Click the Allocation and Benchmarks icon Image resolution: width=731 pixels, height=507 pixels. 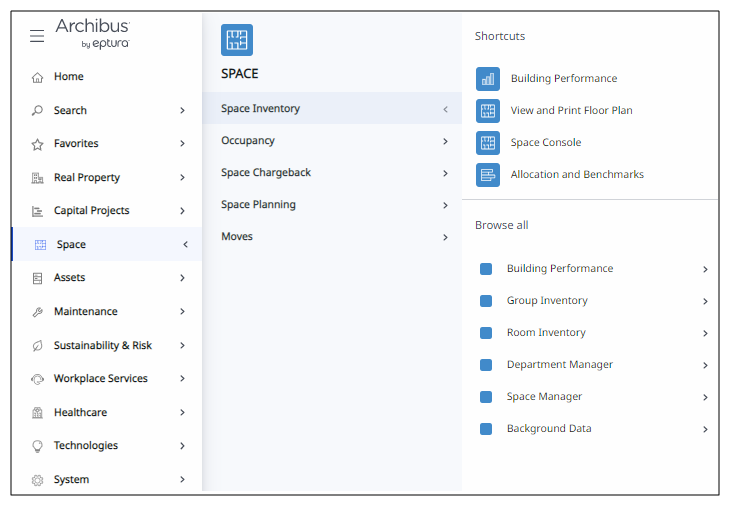(488, 175)
